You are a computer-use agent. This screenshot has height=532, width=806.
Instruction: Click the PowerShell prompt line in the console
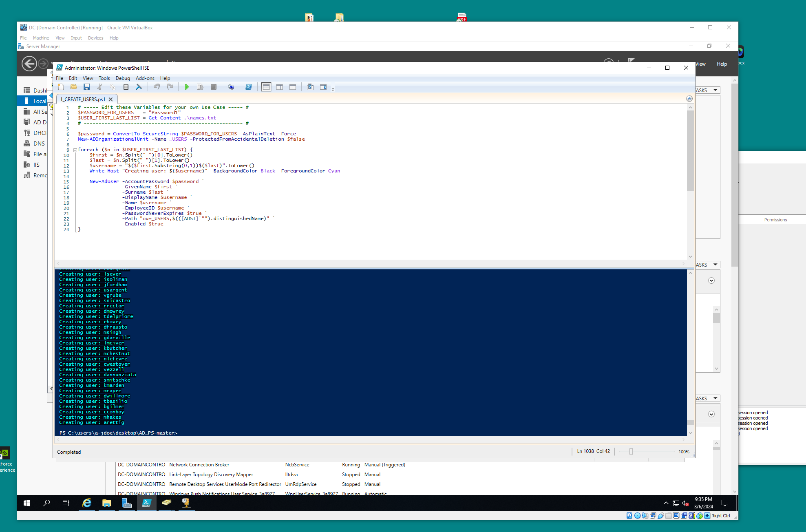click(119, 433)
